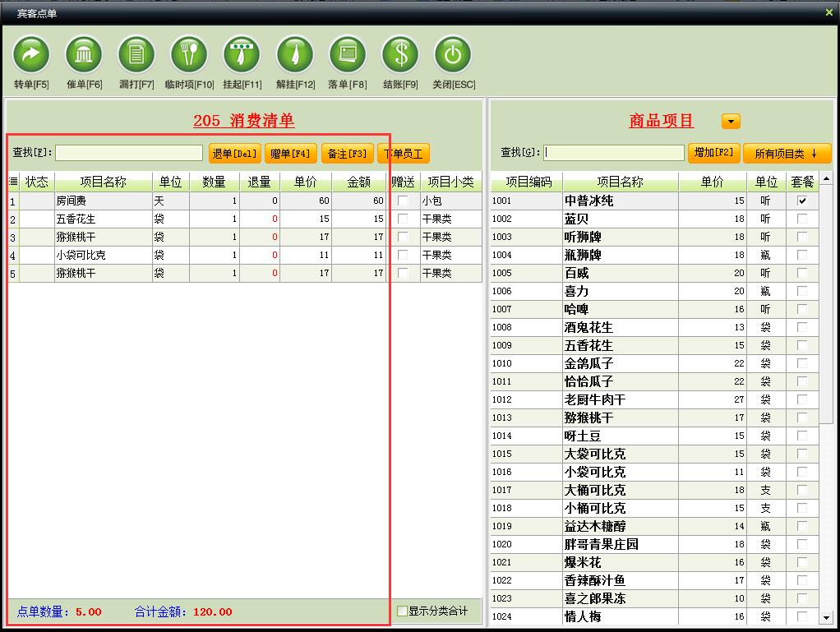Click the 套餐 column header
Screen dimensions: 840x632
click(x=802, y=182)
